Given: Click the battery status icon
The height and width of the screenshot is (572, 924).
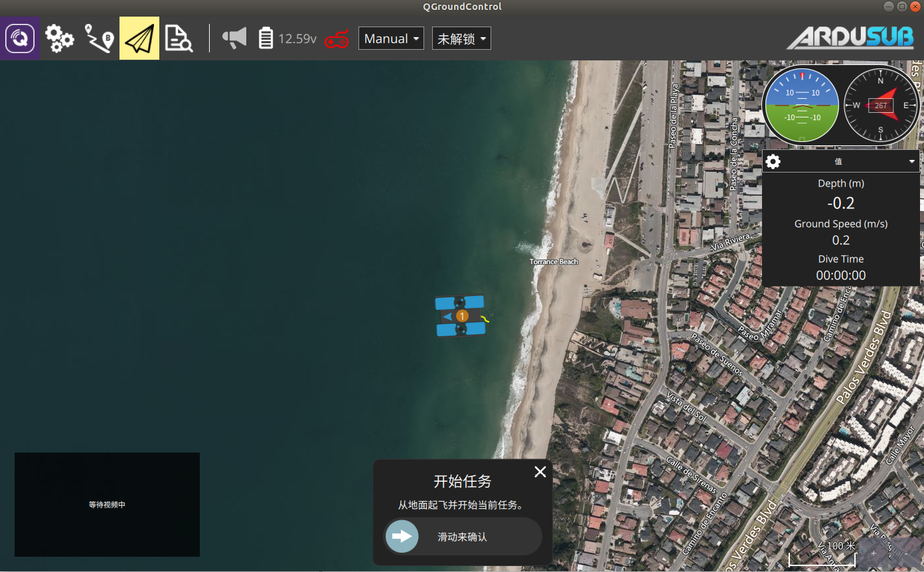Looking at the screenshot, I should click(266, 38).
